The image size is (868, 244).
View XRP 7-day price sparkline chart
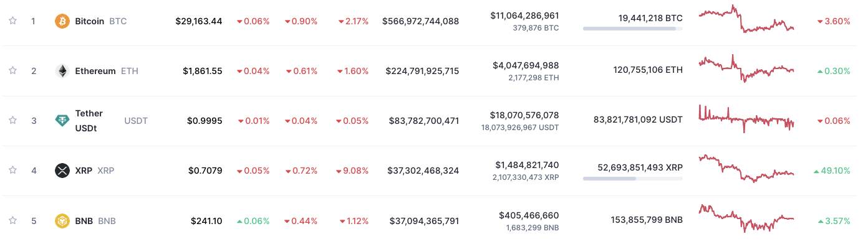746,168
